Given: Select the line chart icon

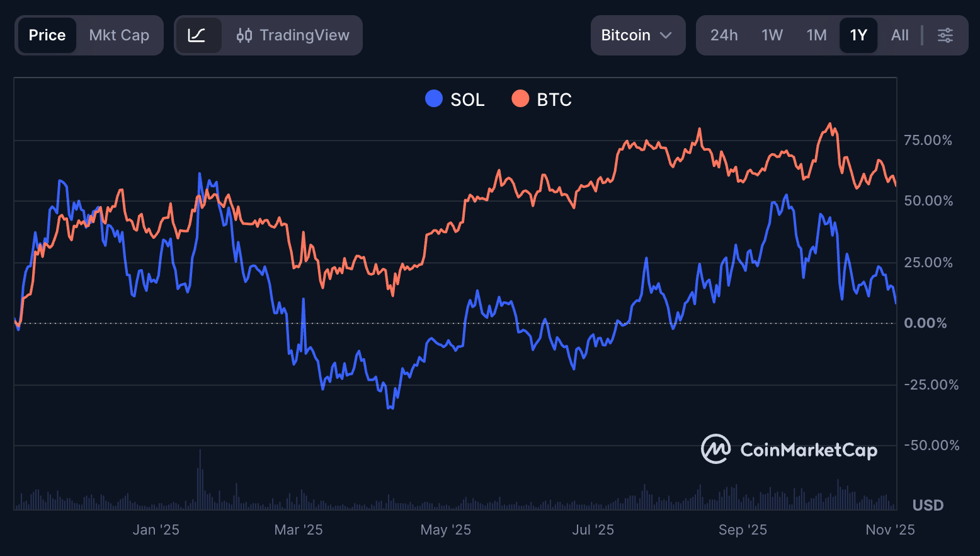Looking at the screenshot, I should pos(199,35).
